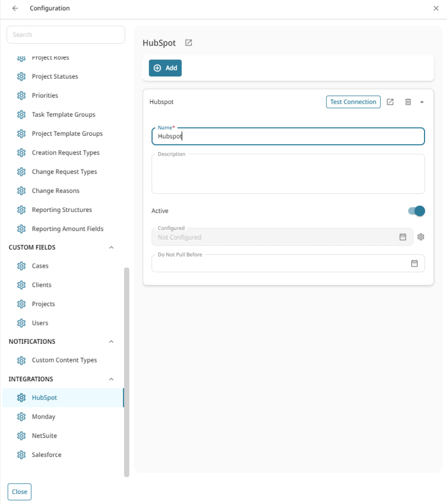Click the Test Connection button
The image size is (447, 504).
353,102
